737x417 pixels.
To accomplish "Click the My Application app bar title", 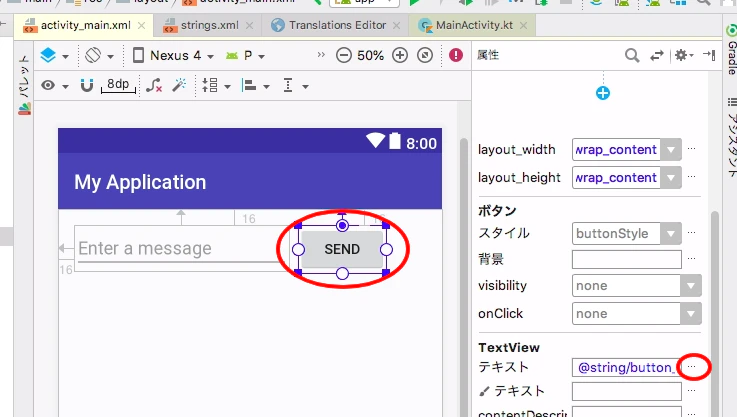I will coord(140,182).
